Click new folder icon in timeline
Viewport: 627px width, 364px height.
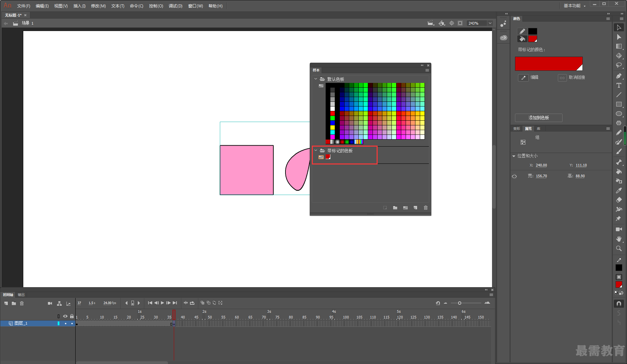point(14,303)
